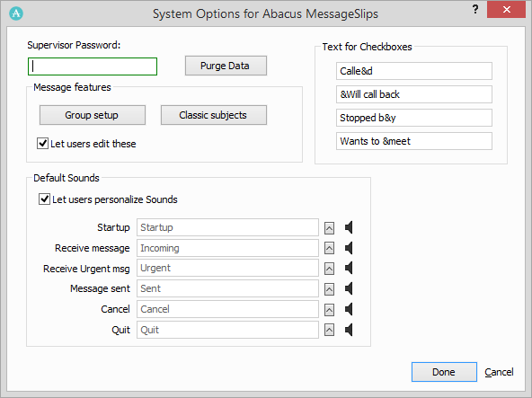
Task: Click the Abacus app icon in title bar
Action: 16,13
